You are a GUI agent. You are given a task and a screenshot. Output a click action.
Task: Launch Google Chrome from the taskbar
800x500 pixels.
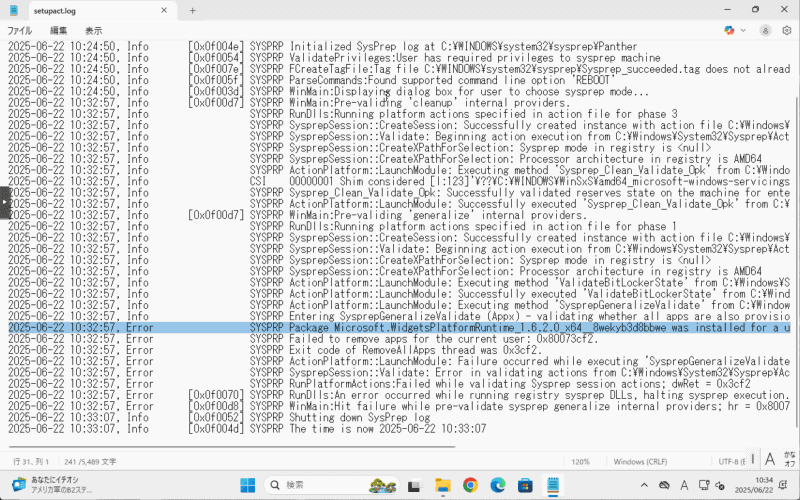(x=470, y=485)
